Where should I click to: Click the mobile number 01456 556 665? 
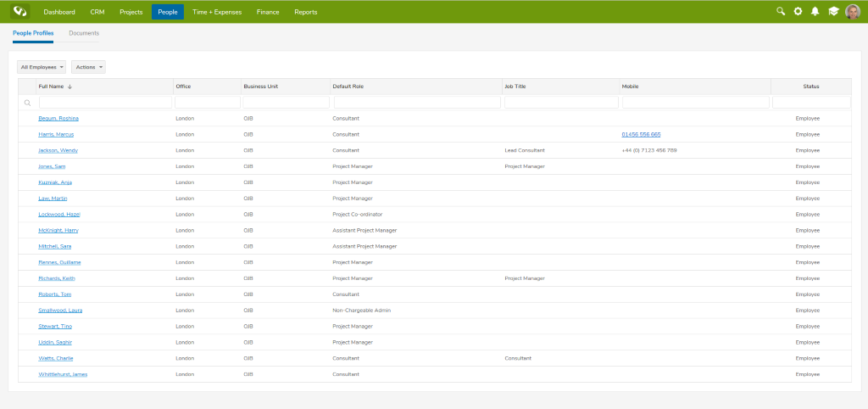pos(641,134)
